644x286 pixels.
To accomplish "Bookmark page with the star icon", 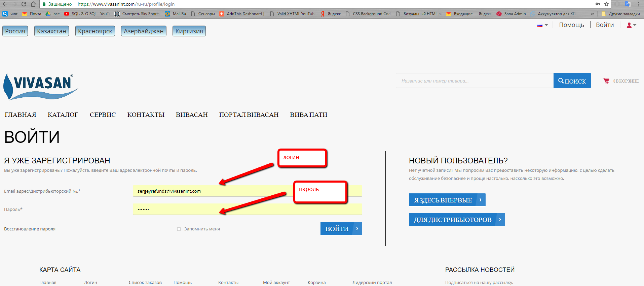I will click(606, 4).
